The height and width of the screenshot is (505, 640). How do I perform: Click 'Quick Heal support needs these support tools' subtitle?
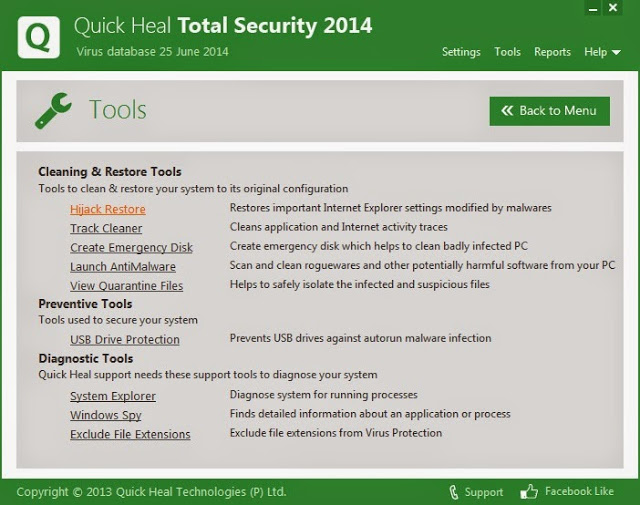(208, 375)
